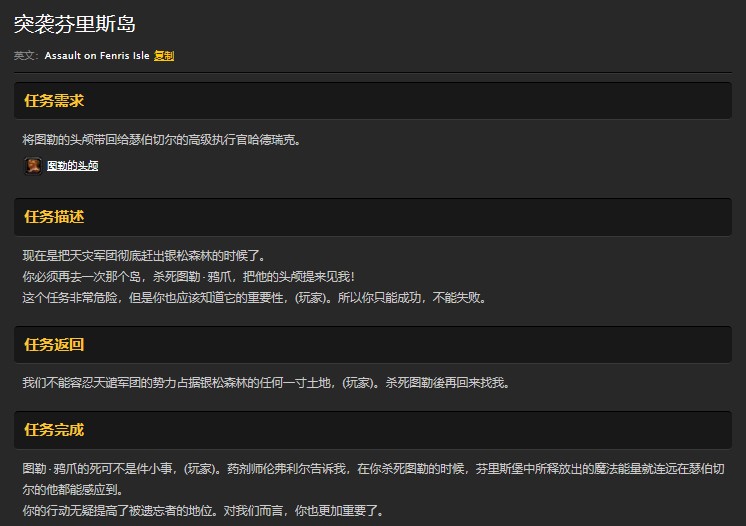Click the 任务返回 section header
Viewport: 746px width, 526px height.
pyautogui.click(x=54, y=345)
